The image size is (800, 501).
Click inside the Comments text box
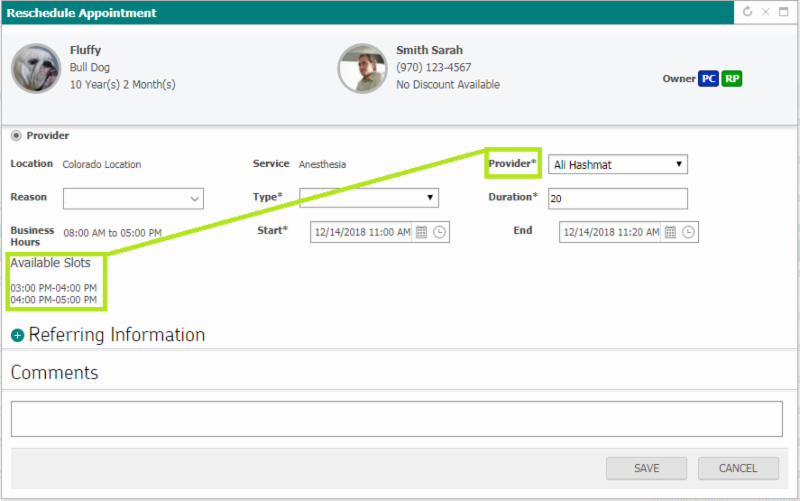coord(396,419)
